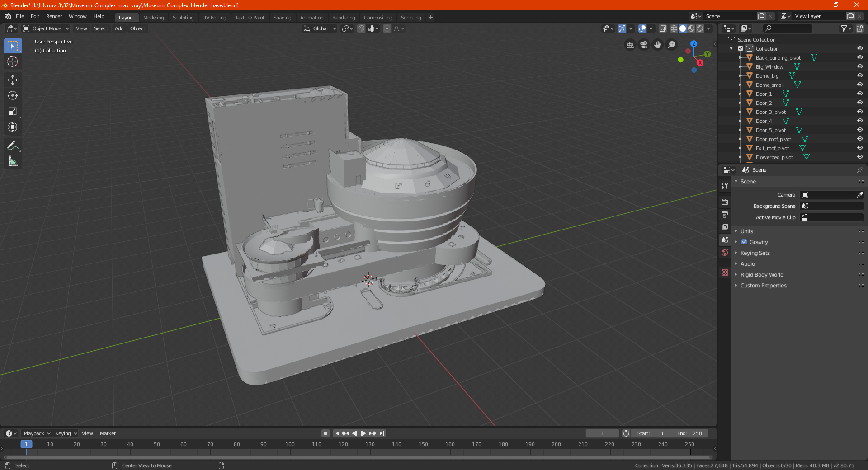This screenshot has width=868, height=470.
Task: Click the viewport Select menu button
Action: coord(101,28)
